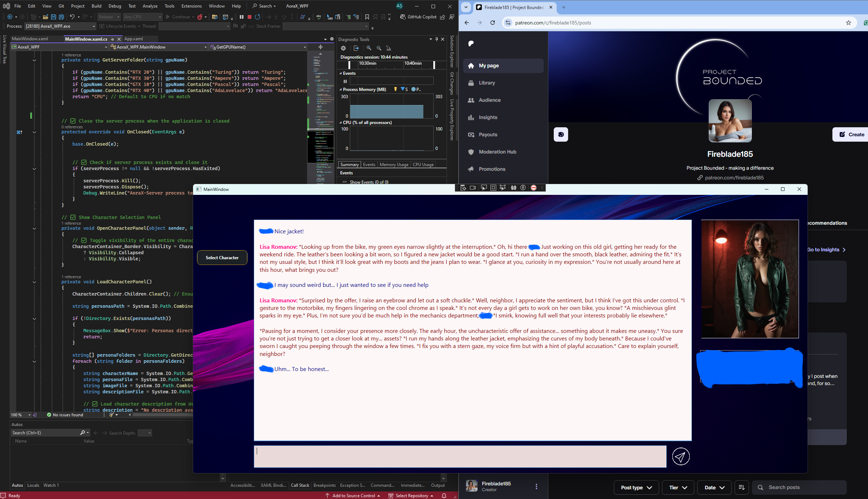Restart the debug session in Visual Studio
This screenshot has width=868, height=499.
[257, 17]
